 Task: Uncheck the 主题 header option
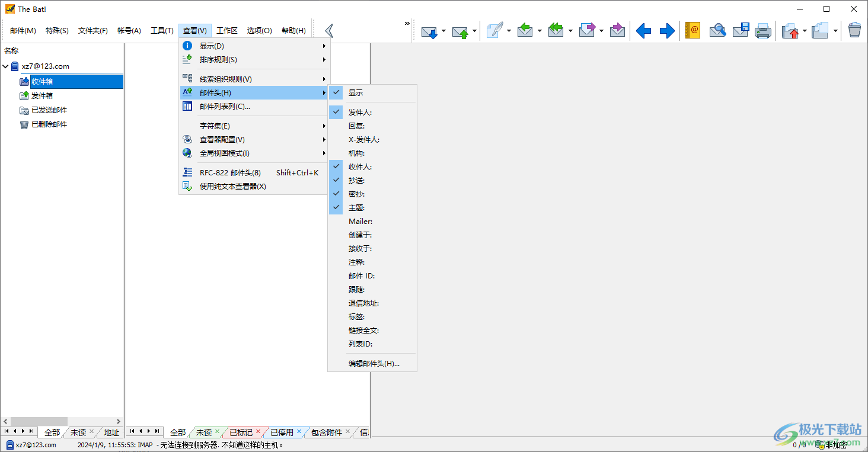pos(356,207)
